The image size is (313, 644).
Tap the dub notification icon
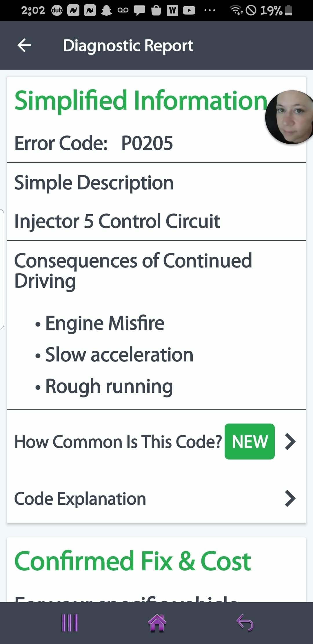[57, 11]
